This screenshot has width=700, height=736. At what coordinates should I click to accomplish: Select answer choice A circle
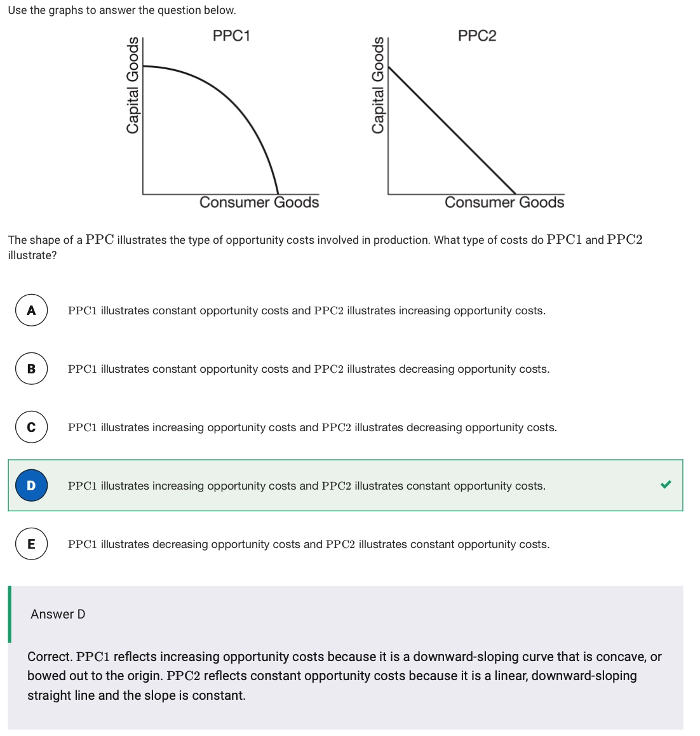(31, 311)
